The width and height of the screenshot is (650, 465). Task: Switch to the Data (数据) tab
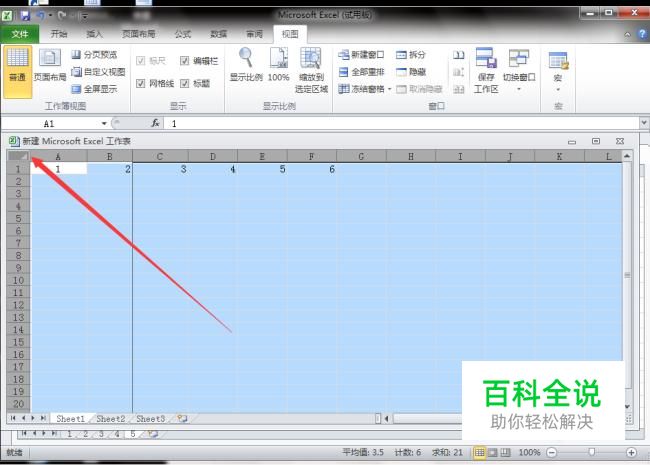[218, 34]
